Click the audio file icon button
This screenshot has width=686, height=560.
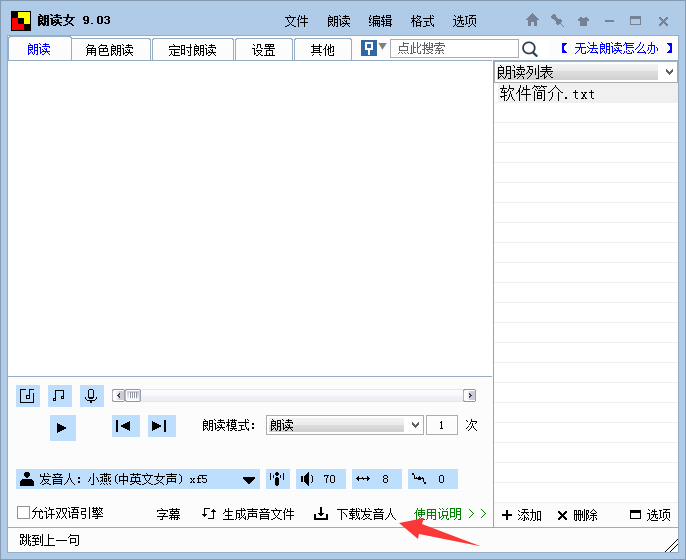pos(28,396)
